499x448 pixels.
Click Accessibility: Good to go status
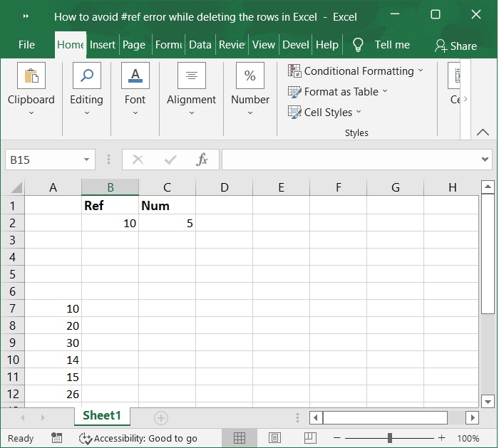click(138, 438)
